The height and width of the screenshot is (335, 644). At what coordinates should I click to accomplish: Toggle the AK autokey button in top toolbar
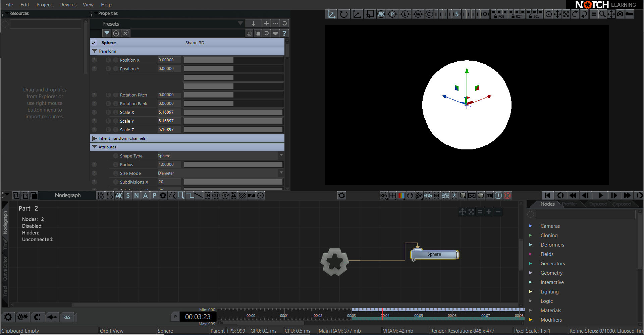[x=381, y=14]
